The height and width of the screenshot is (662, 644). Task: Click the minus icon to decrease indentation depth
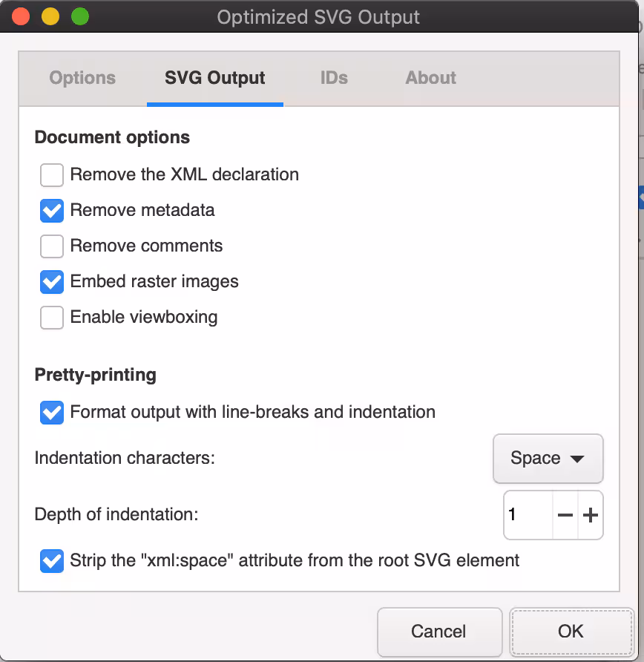[565, 515]
